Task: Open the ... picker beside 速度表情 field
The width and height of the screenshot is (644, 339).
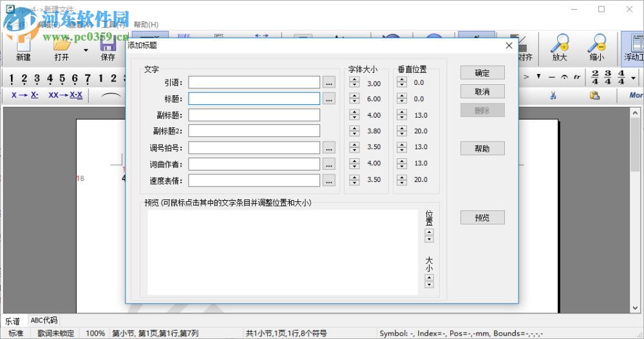Action: 328,181
